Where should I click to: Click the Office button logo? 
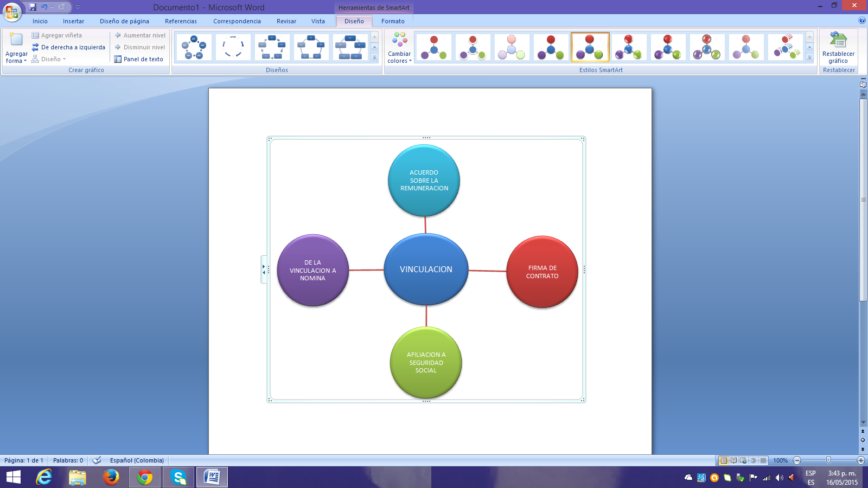point(11,11)
